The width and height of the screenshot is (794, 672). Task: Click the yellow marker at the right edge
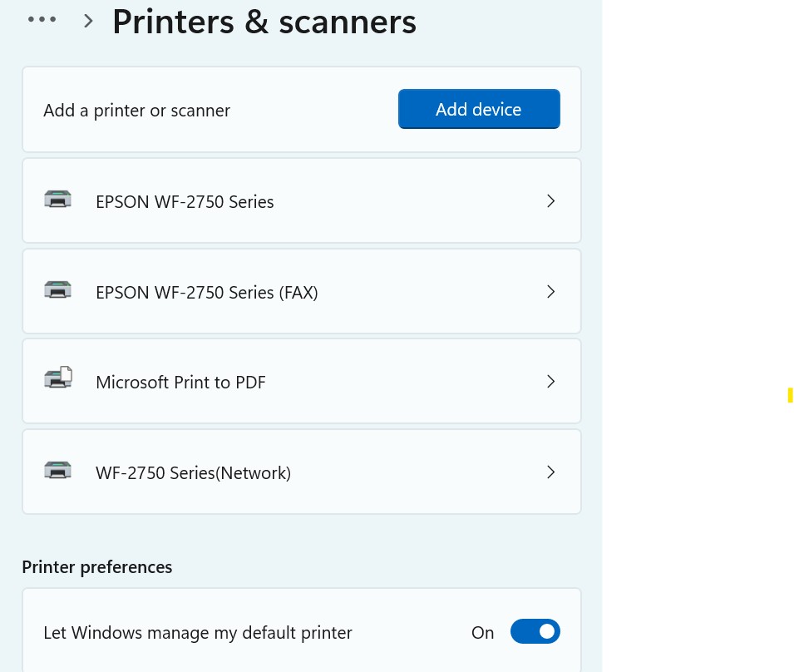[x=789, y=395]
